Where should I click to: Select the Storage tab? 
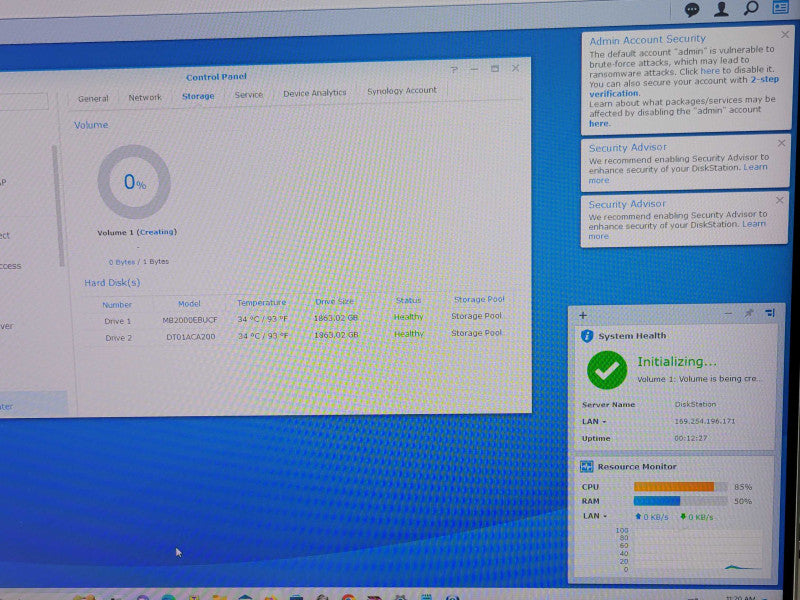pos(198,96)
